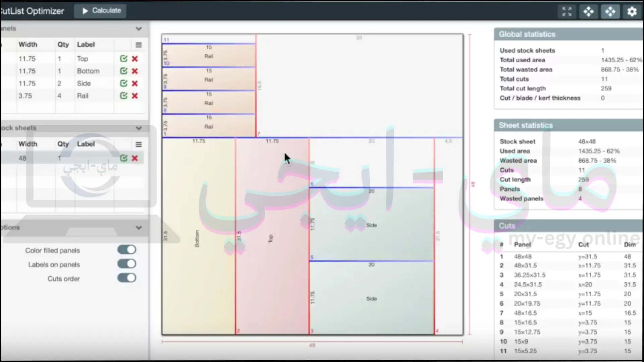This screenshot has width=644, height=362.
Task: Click the Rail row width 3.75
Action: coord(25,96)
